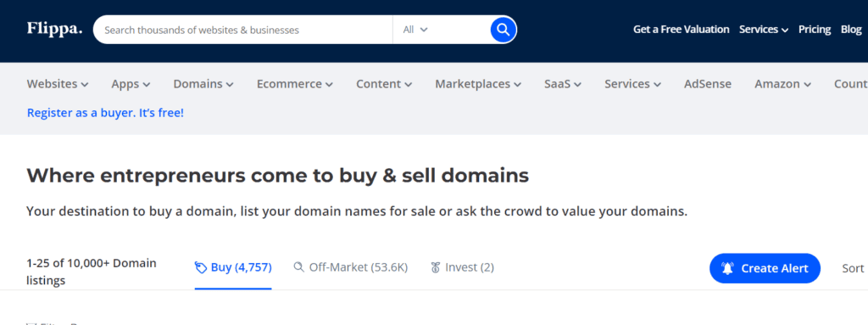
Task: Expand the SaaS category menu
Action: pyautogui.click(x=563, y=84)
